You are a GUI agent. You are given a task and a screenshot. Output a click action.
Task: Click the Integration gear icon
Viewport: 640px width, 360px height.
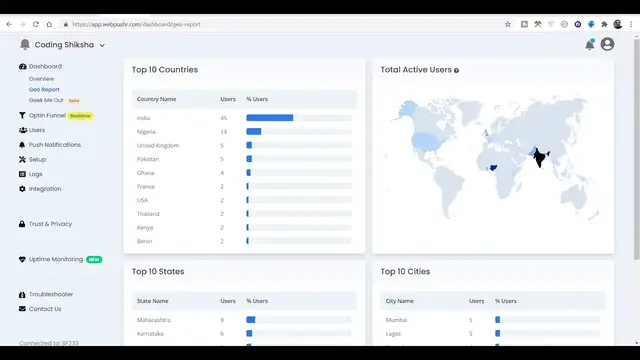(x=22, y=189)
